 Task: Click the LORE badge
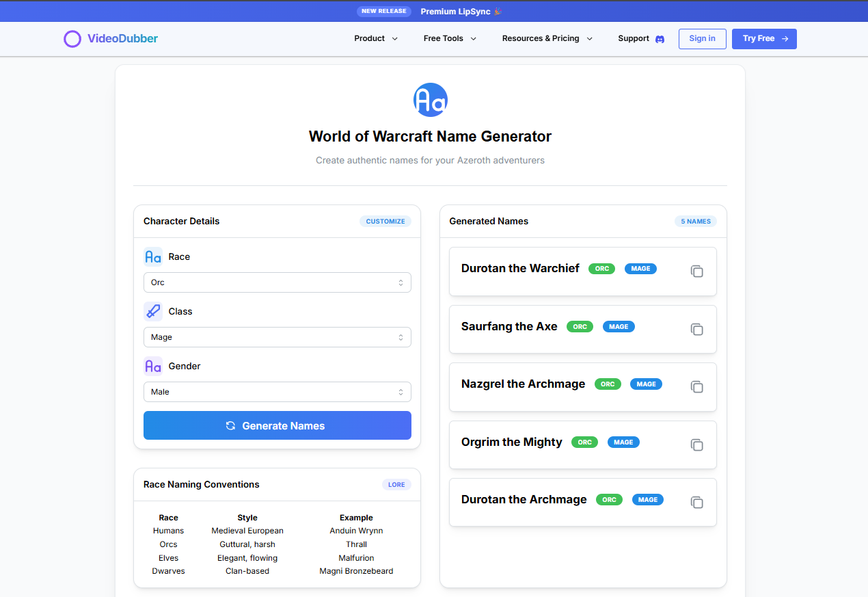coord(396,485)
